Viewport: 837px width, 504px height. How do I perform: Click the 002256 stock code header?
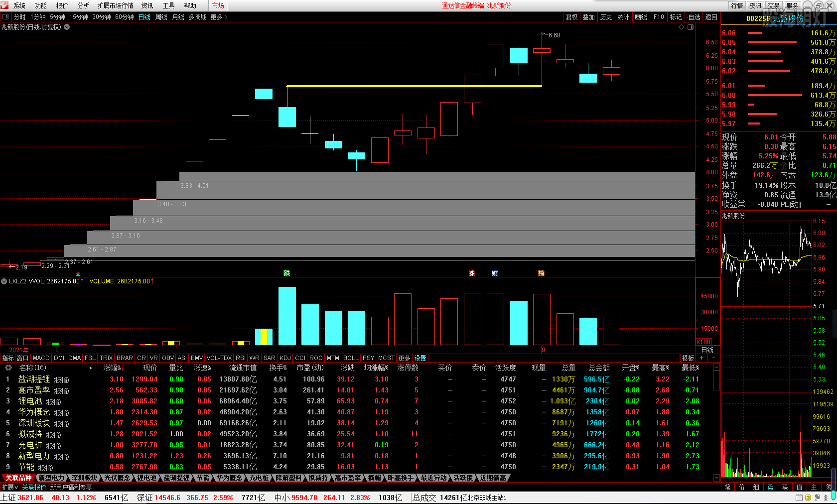[x=758, y=18]
